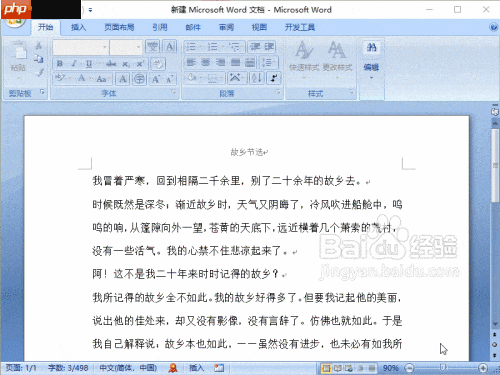Viewport: 500px width, 375px height.
Task: Open the font (字体) dialog launcher
Action: click(173, 91)
